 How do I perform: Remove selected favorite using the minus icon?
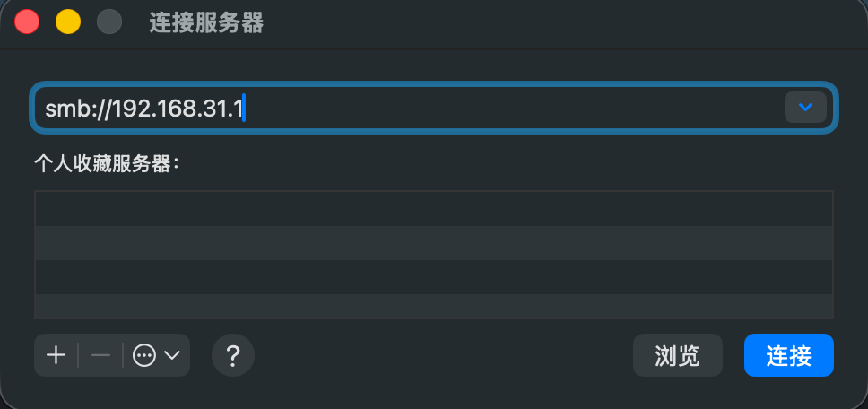pos(100,355)
